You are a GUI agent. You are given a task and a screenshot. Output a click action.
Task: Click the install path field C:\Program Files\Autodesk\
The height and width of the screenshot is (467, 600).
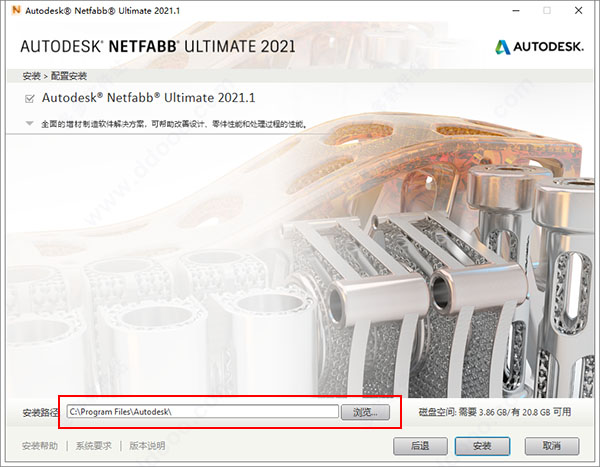point(202,412)
